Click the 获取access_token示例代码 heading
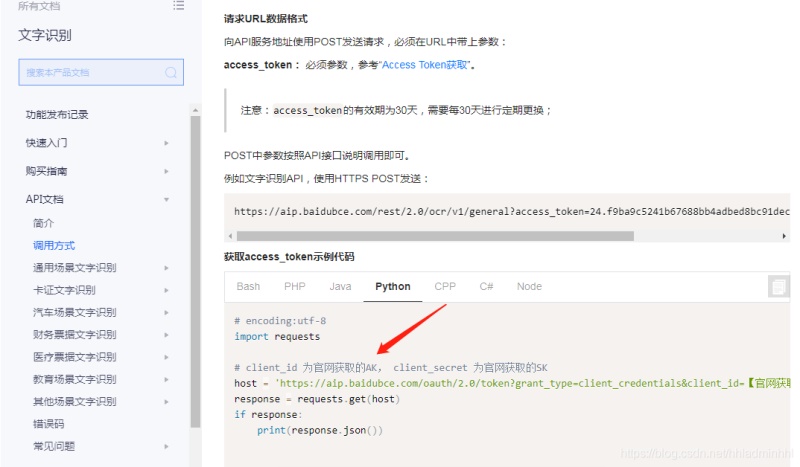 click(x=289, y=257)
